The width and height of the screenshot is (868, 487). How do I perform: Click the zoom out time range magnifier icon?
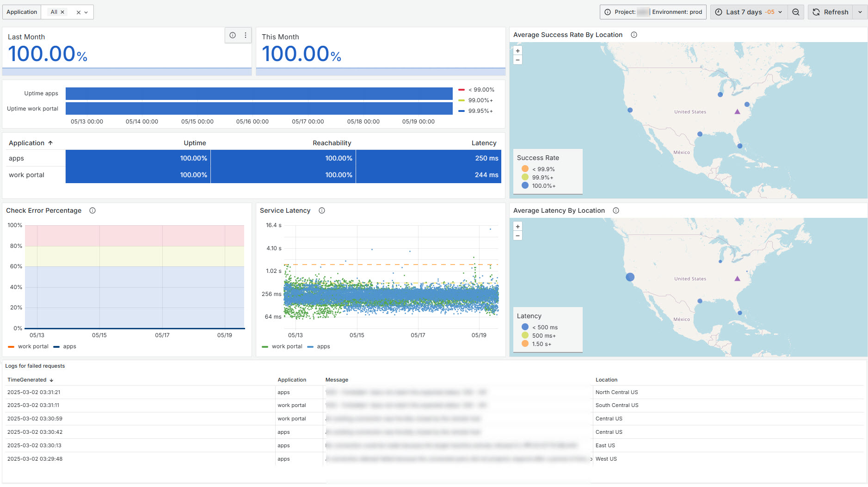click(x=795, y=12)
